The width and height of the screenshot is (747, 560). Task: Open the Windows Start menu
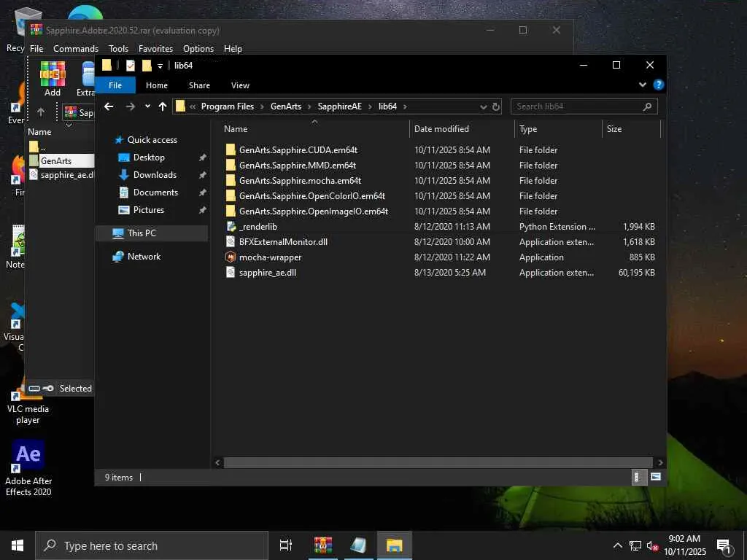(18, 545)
